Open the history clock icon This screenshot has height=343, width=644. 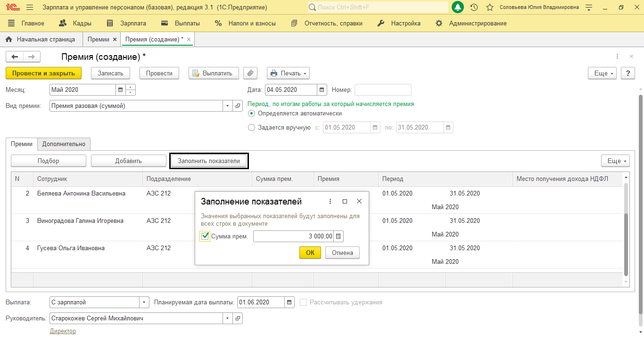474,8
